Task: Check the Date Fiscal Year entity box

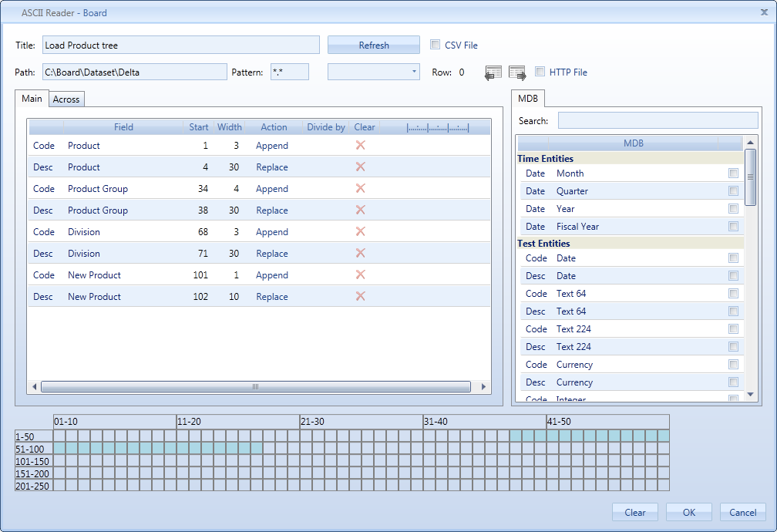Action: click(733, 227)
